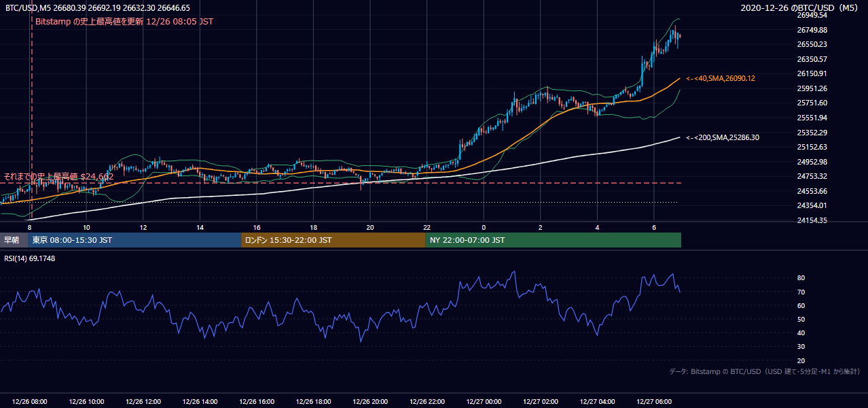The width and height of the screenshot is (868, 408).
Task: Click the bottom time label 12/26 22:00
Action: [x=427, y=402]
